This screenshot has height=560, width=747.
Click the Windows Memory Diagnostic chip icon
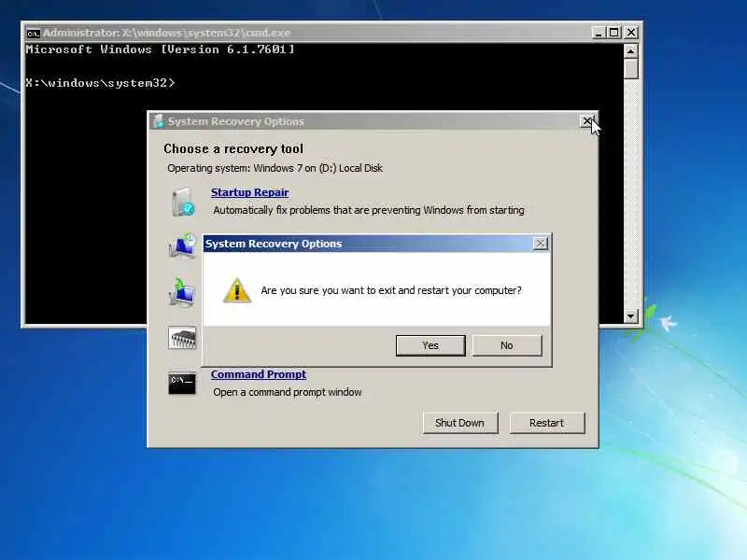[182, 338]
